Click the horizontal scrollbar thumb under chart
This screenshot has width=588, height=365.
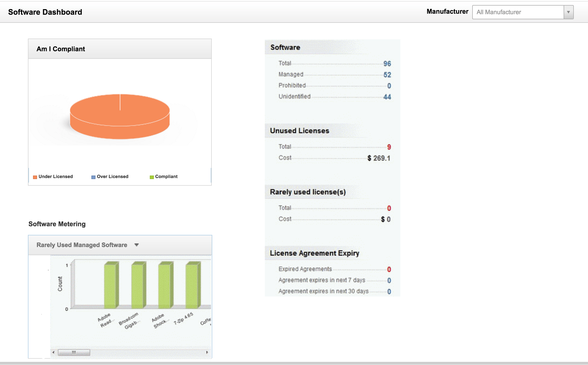(x=74, y=352)
